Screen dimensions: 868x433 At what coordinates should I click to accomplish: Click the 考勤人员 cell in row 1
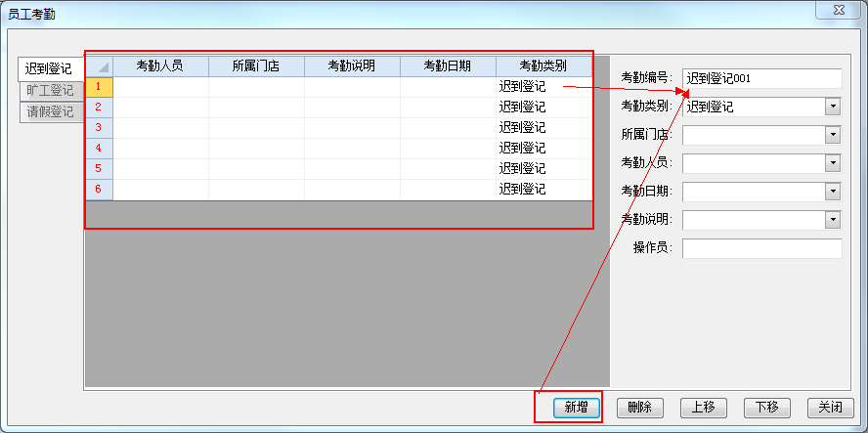[x=160, y=87]
